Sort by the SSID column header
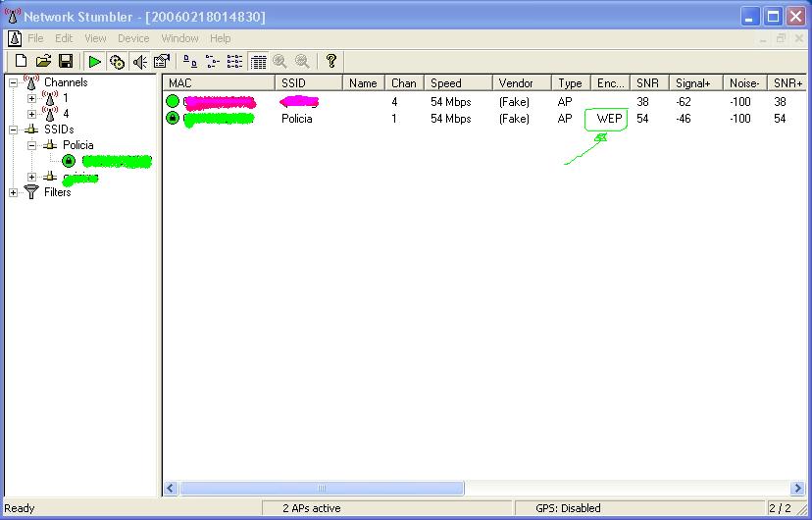Viewport: 812px width, 520px height. click(x=309, y=82)
